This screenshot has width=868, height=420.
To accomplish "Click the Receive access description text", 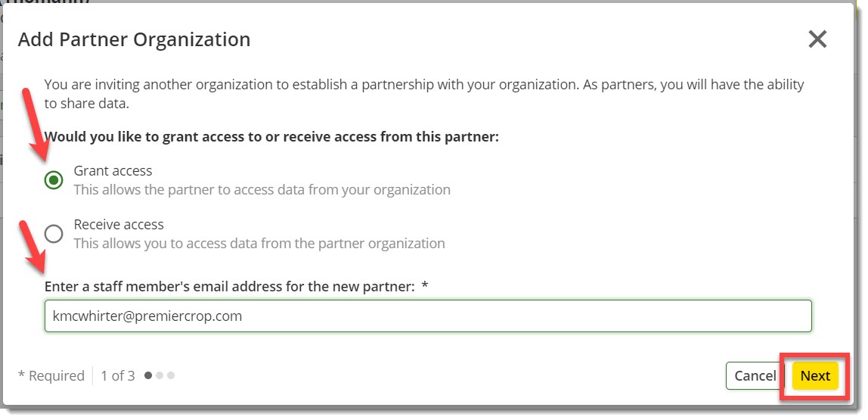I will [259, 244].
